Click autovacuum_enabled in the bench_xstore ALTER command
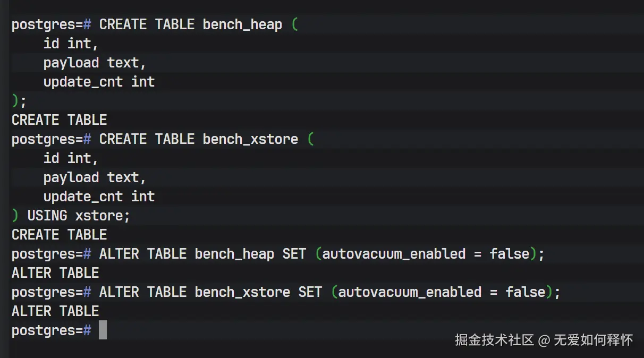Viewport: 644px width, 358px height. pos(410,292)
